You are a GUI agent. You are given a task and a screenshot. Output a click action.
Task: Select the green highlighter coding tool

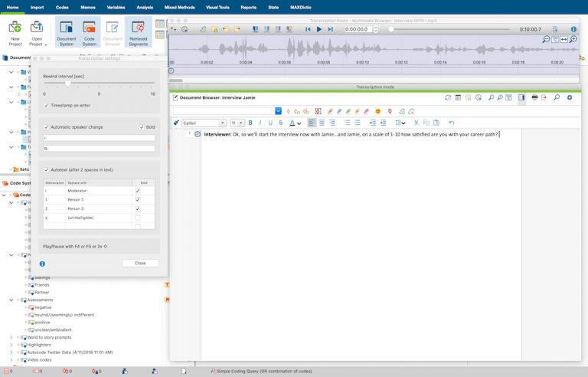(x=348, y=111)
